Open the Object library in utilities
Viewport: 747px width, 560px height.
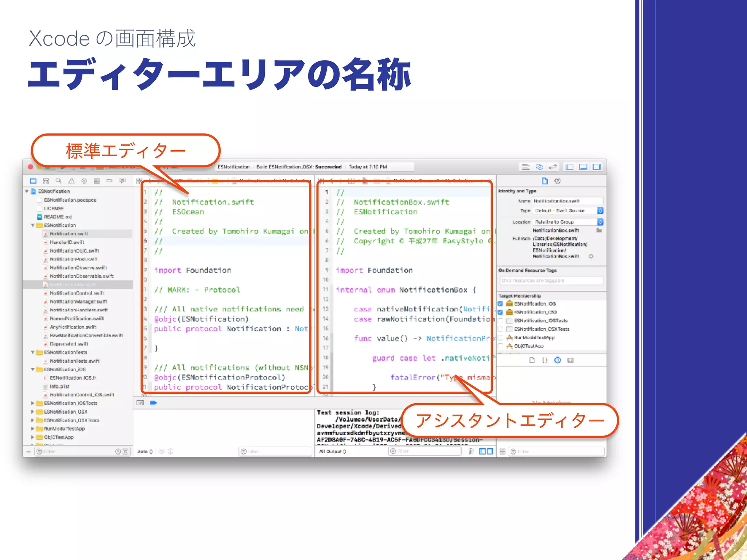[x=557, y=360]
